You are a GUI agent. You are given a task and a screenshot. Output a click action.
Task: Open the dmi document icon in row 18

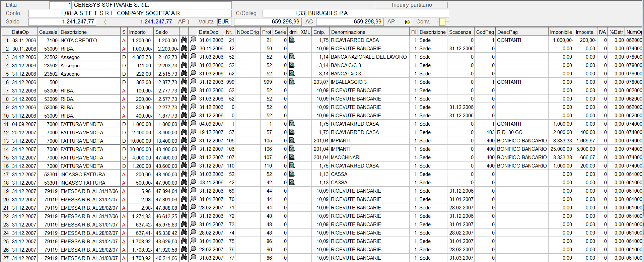(x=292, y=182)
